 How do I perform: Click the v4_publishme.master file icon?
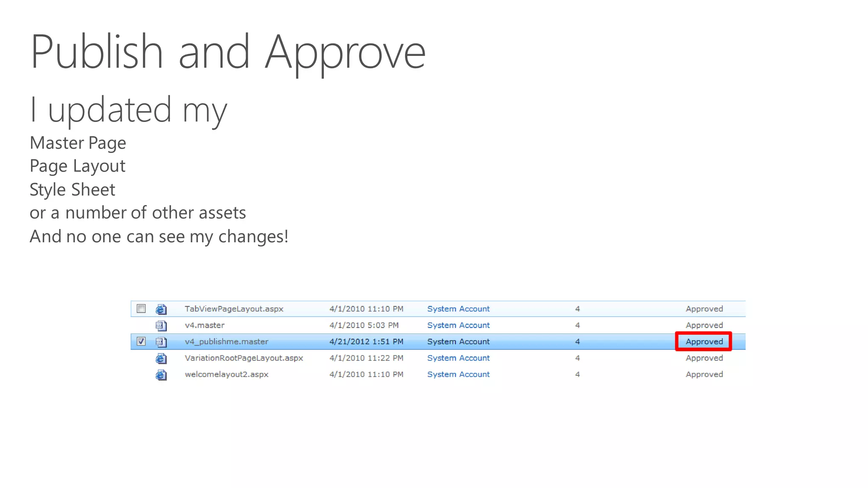(x=161, y=341)
